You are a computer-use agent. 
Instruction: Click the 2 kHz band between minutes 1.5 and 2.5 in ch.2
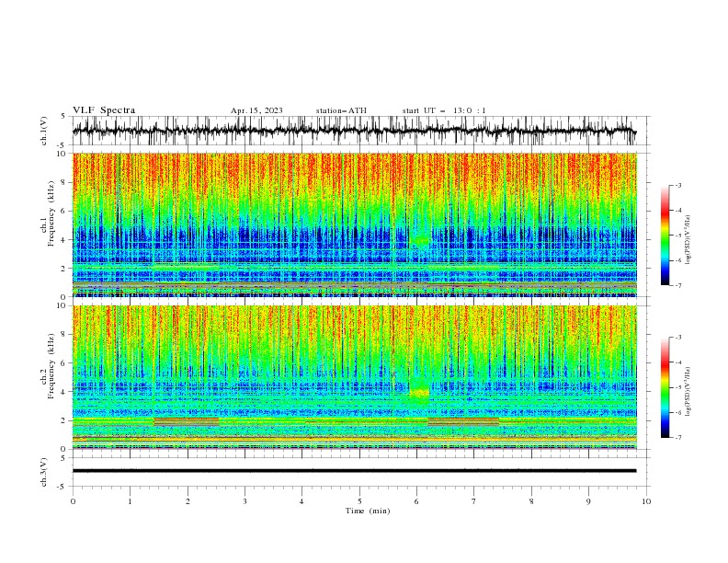[187, 421]
